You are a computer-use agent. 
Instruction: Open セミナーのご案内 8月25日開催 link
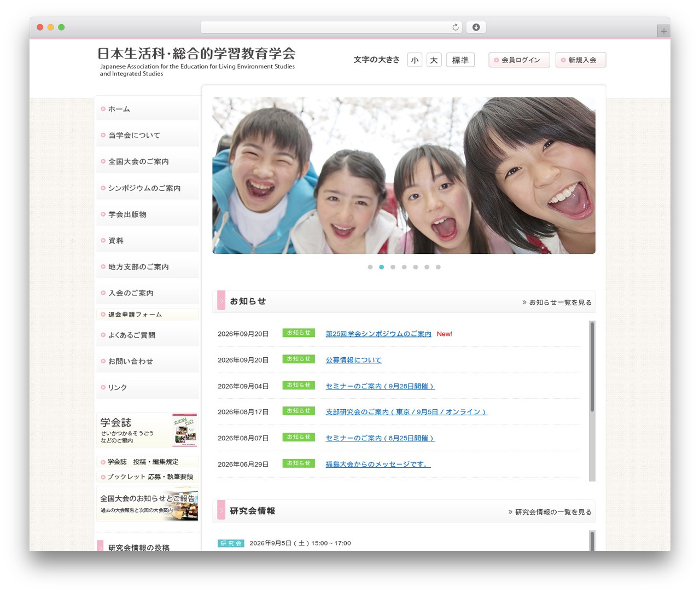(x=380, y=438)
